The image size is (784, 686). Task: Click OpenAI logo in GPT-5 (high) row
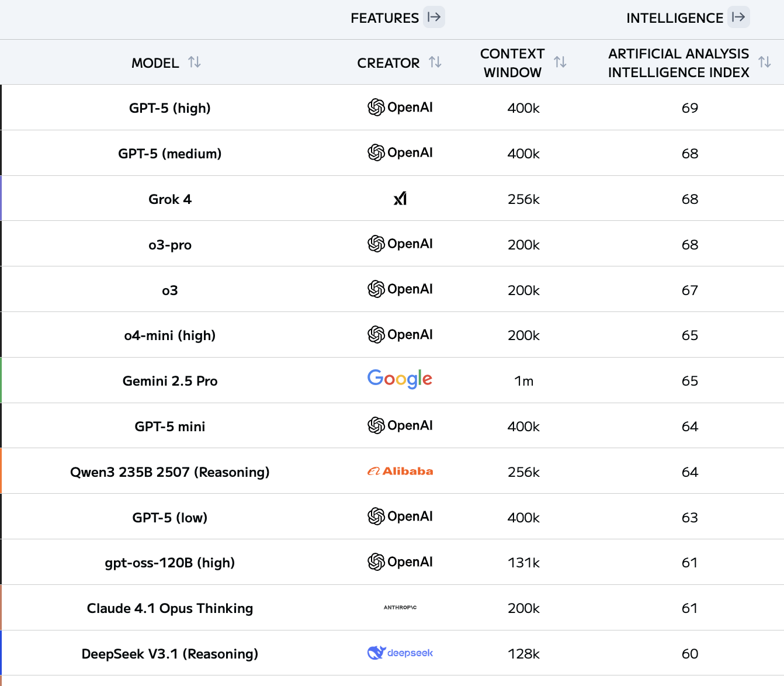pyautogui.click(x=400, y=108)
